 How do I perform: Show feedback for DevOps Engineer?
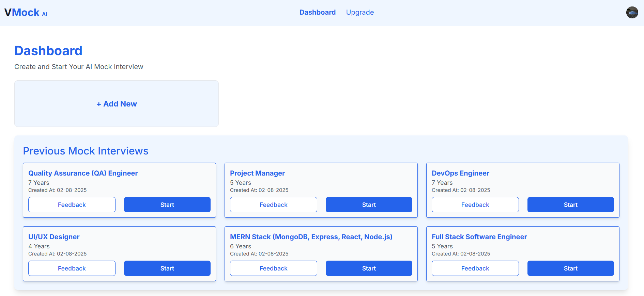coord(475,205)
